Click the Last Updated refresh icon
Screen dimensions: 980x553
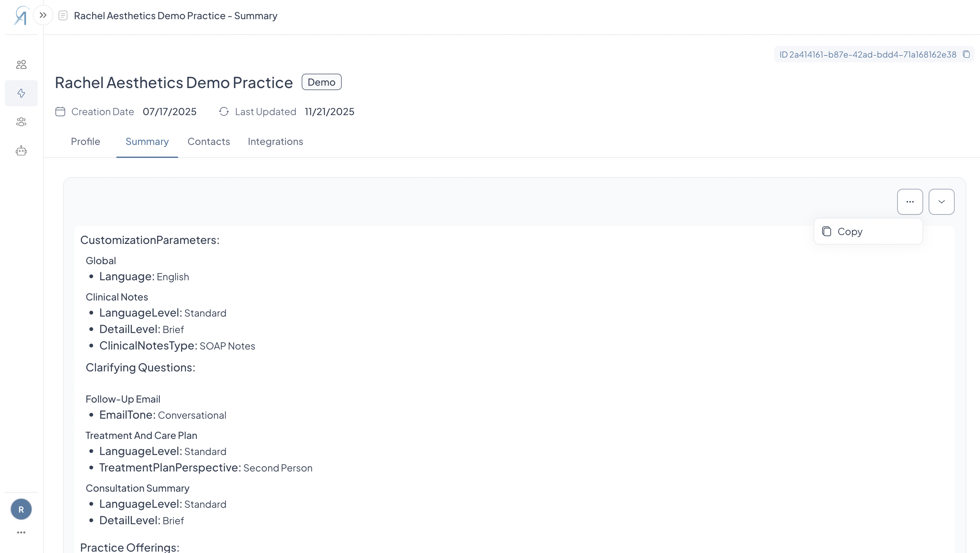pyautogui.click(x=224, y=111)
